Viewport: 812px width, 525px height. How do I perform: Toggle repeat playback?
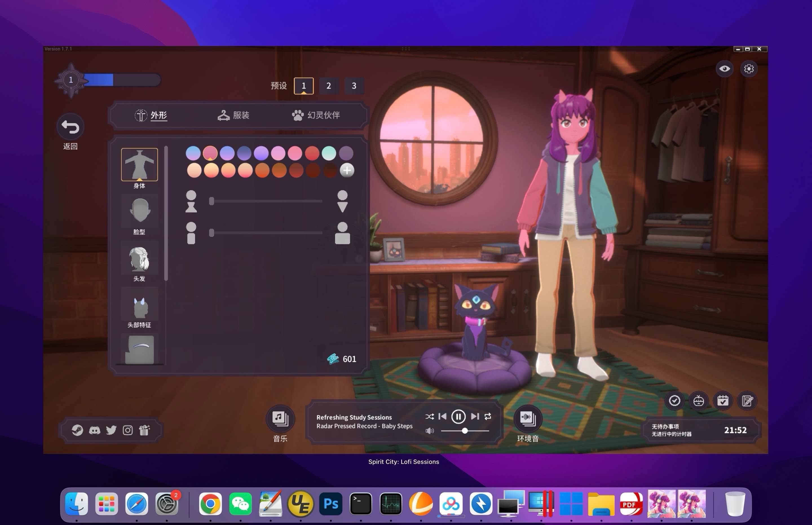(488, 416)
